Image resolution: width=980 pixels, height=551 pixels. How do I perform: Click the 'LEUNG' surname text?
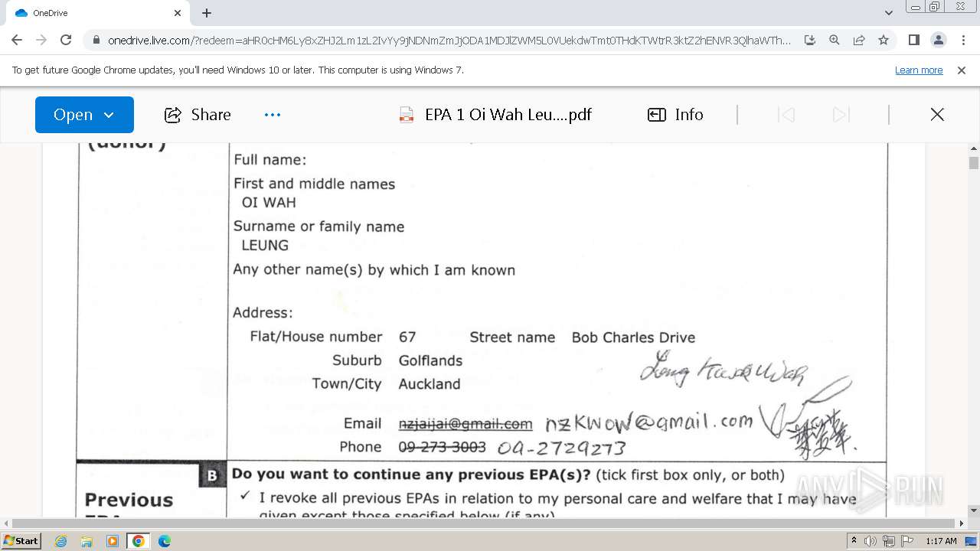click(265, 246)
